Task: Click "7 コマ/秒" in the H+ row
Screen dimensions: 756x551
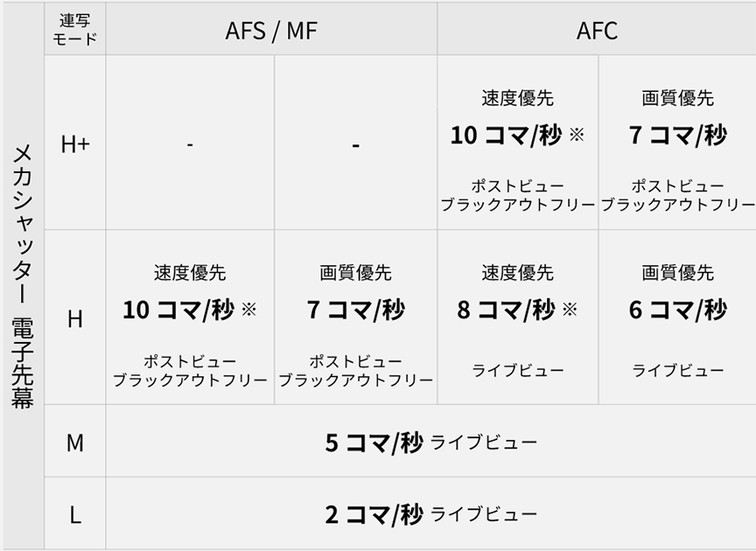Action: click(x=678, y=136)
